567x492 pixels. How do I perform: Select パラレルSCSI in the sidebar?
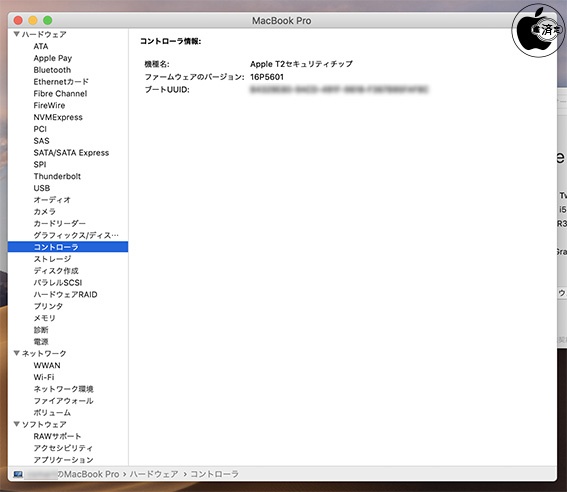[58, 282]
